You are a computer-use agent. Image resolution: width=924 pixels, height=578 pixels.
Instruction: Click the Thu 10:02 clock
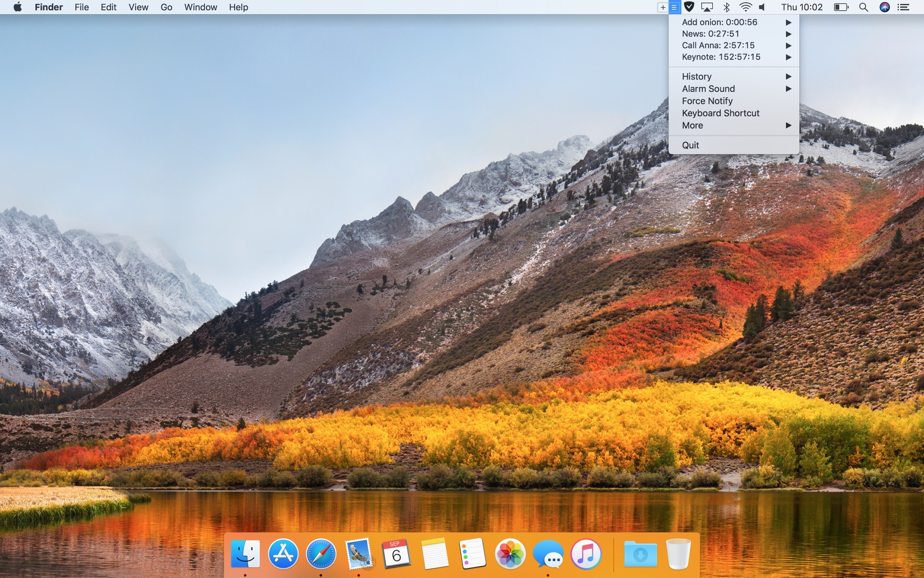click(x=802, y=7)
